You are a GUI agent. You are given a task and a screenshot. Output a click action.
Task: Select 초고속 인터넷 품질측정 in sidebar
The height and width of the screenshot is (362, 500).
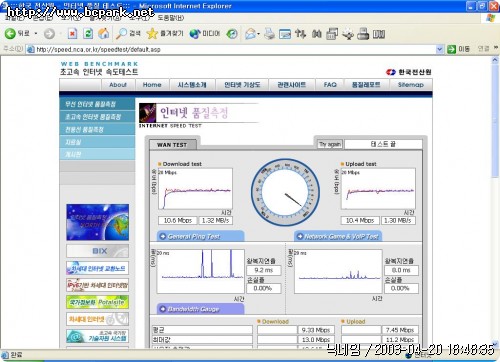(x=97, y=117)
